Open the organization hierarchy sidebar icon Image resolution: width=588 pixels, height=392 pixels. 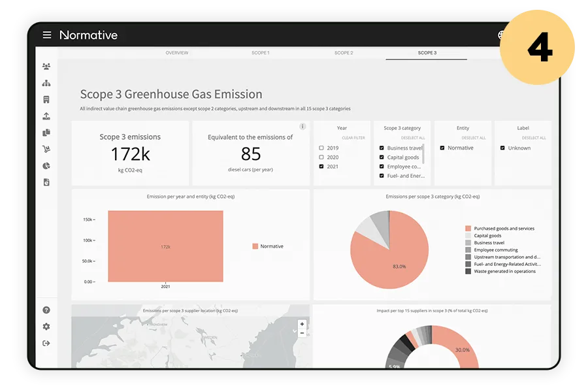tap(46, 83)
